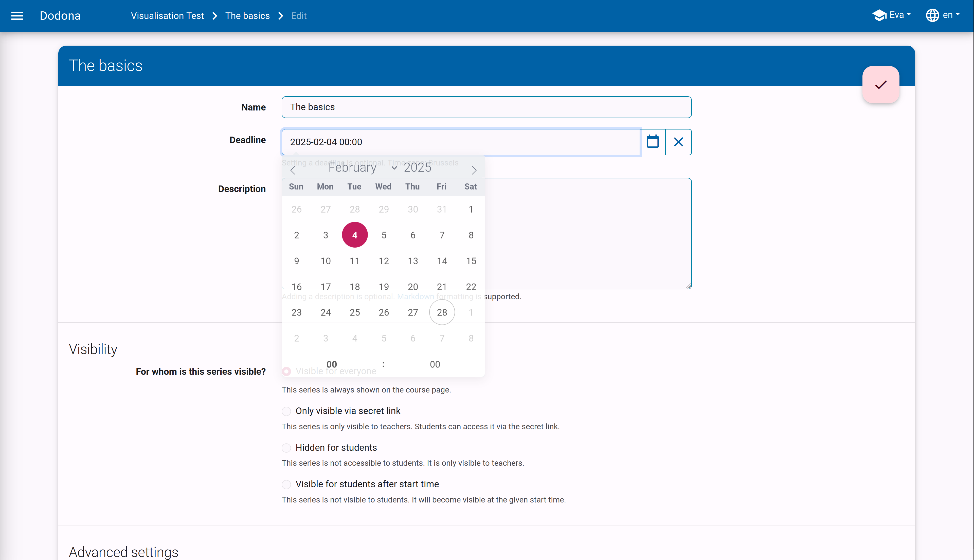Image resolution: width=974 pixels, height=560 pixels.
Task: Pick day 14 in the calendar
Action: 442,261
